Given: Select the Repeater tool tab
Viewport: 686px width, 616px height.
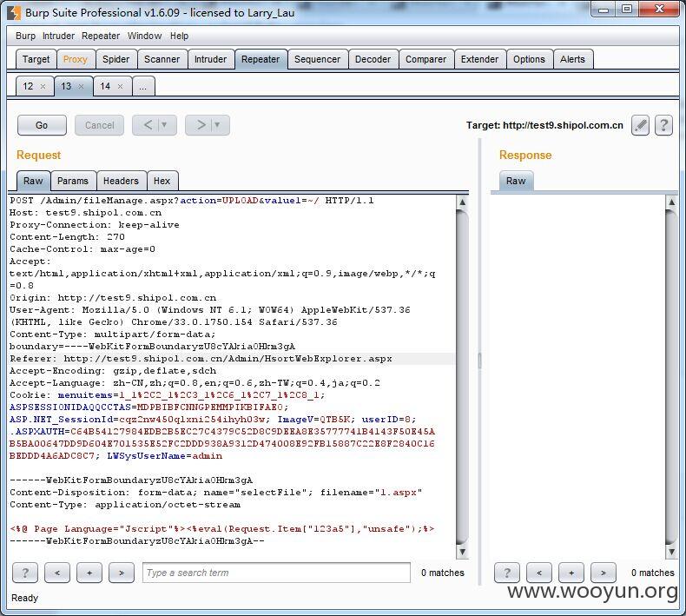Looking at the screenshot, I should [x=261, y=60].
